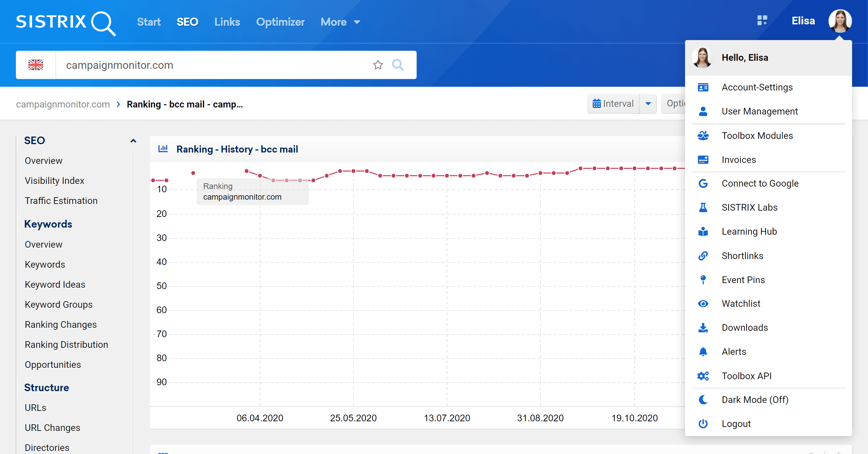Click the Keywords sidebar section heading
Screen dimensions: 868x454
point(48,224)
